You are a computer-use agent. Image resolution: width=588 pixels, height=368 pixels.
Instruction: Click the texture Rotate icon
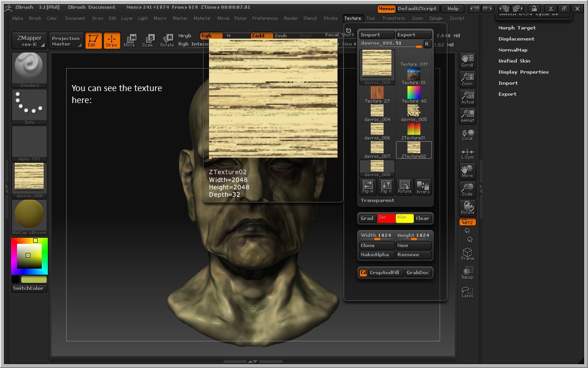pyautogui.click(x=405, y=186)
